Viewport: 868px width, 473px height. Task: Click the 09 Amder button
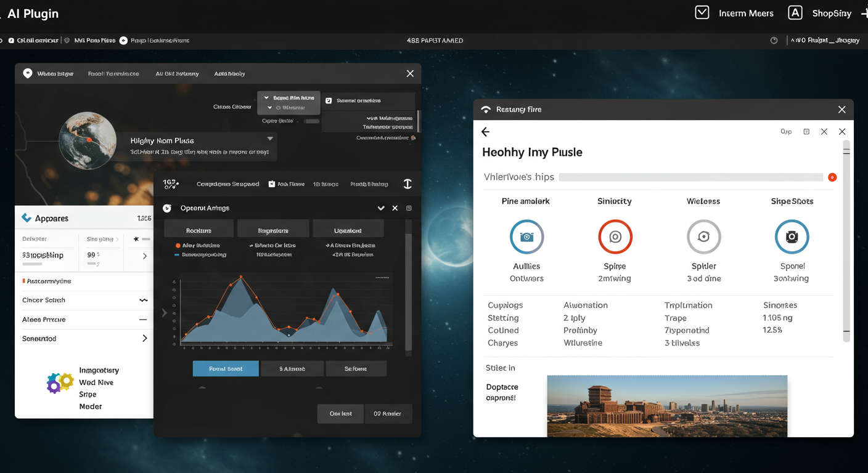click(388, 413)
